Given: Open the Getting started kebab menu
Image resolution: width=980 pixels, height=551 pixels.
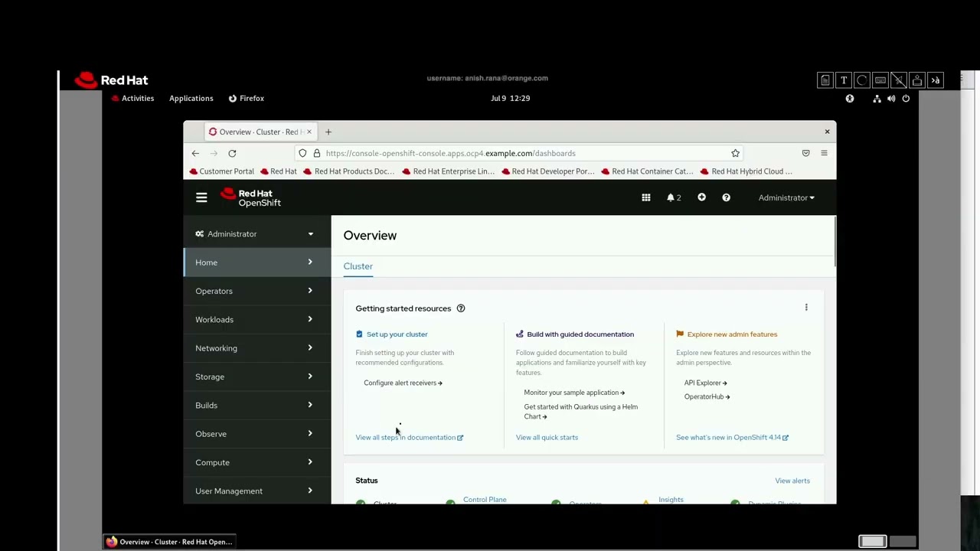Looking at the screenshot, I should pyautogui.click(x=806, y=308).
